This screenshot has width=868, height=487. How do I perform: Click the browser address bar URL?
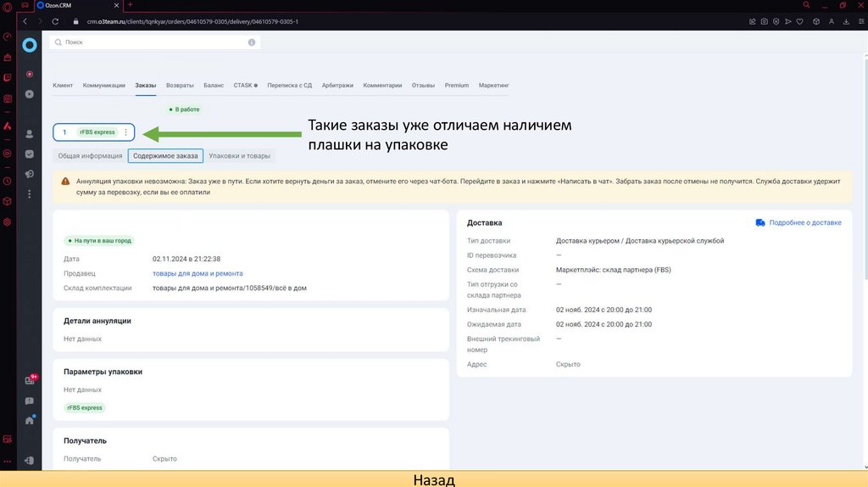192,21
